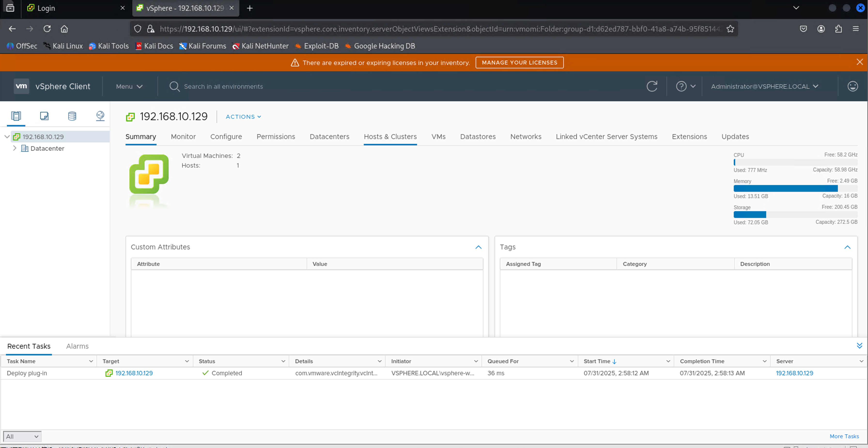Click the vSphere refresh icon in header
The height and width of the screenshot is (448, 868).
point(652,86)
